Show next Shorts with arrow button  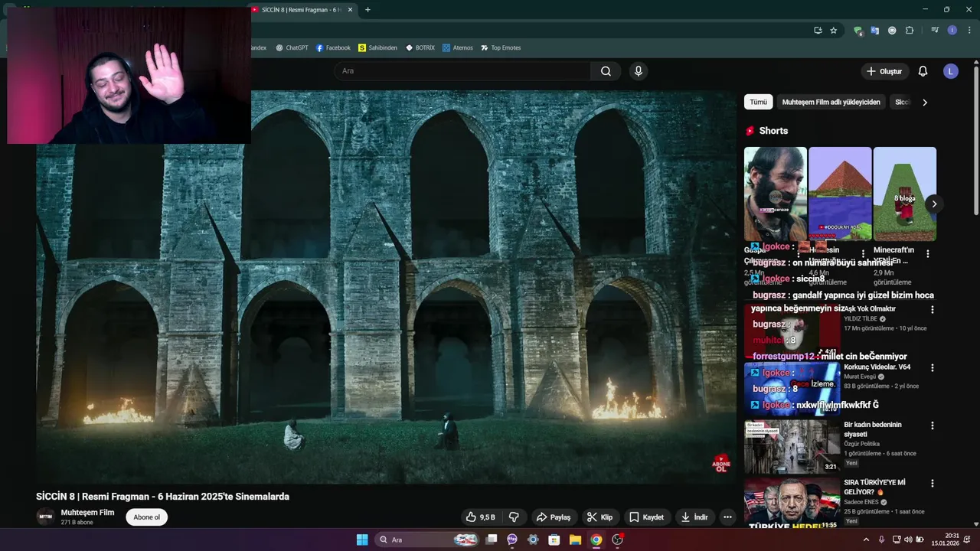click(x=933, y=204)
